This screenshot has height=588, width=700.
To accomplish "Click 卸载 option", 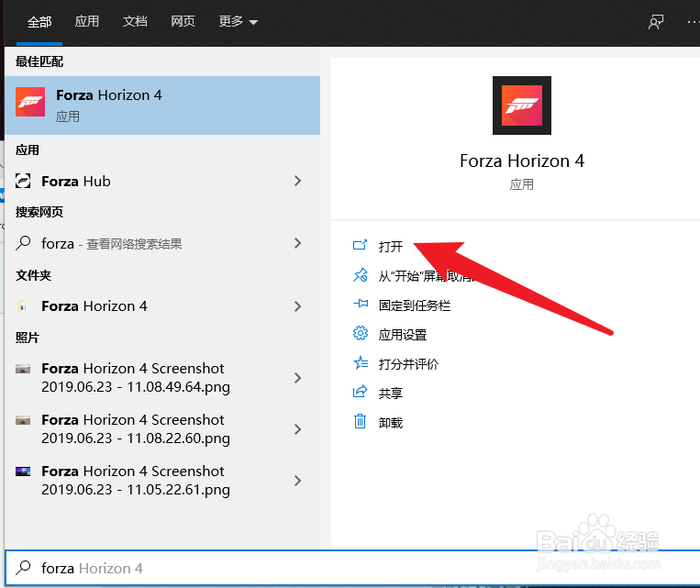I will [x=391, y=423].
